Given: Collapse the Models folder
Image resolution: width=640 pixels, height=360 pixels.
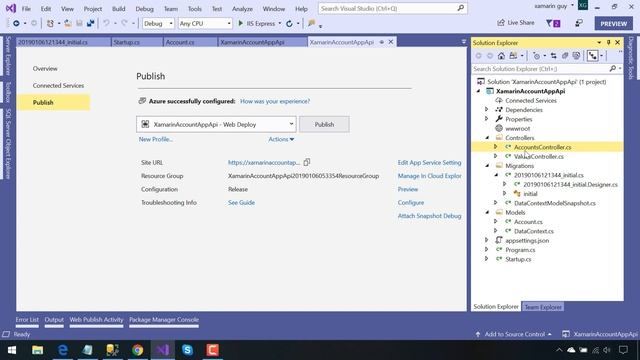Looking at the screenshot, I should tap(487, 212).
